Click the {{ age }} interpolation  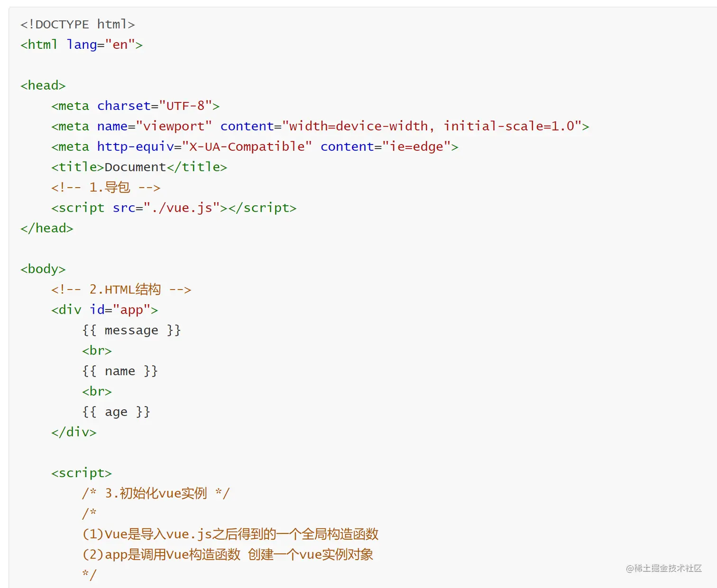coord(116,411)
